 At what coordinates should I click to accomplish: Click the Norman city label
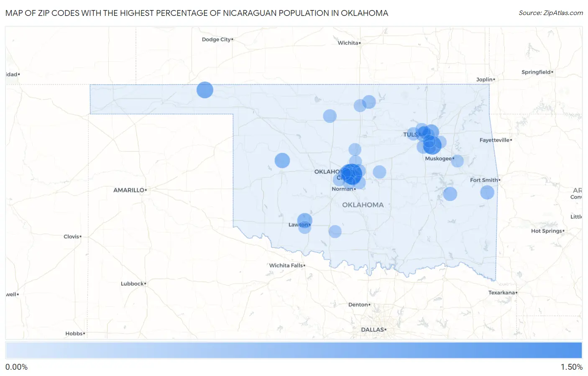(343, 189)
